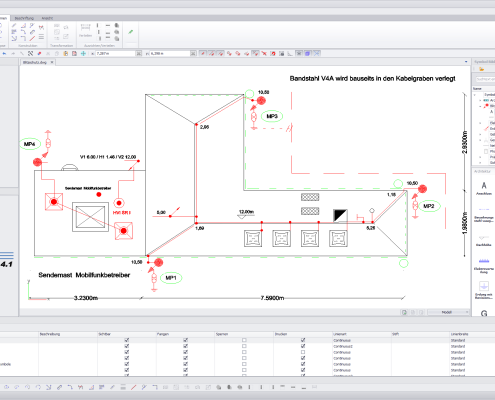
Task: Switch to the Ansicht ribbon tab
Action: coord(47,18)
